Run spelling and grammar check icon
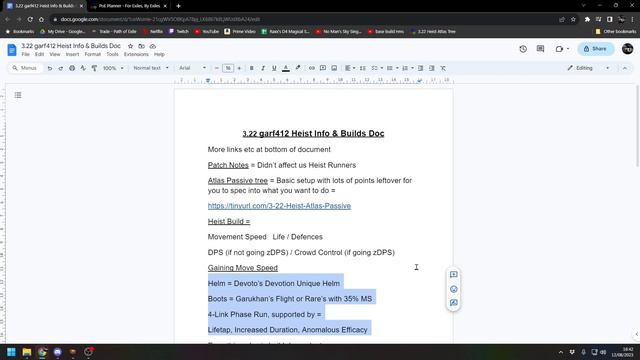The image size is (640, 360). (83, 68)
